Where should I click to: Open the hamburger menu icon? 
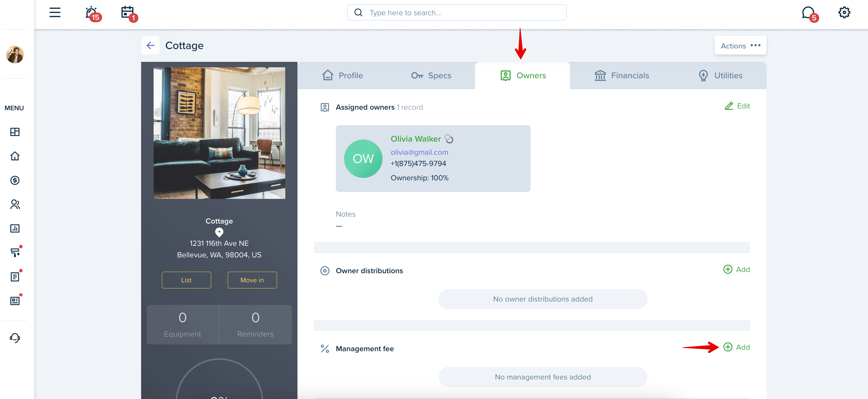click(55, 12)
